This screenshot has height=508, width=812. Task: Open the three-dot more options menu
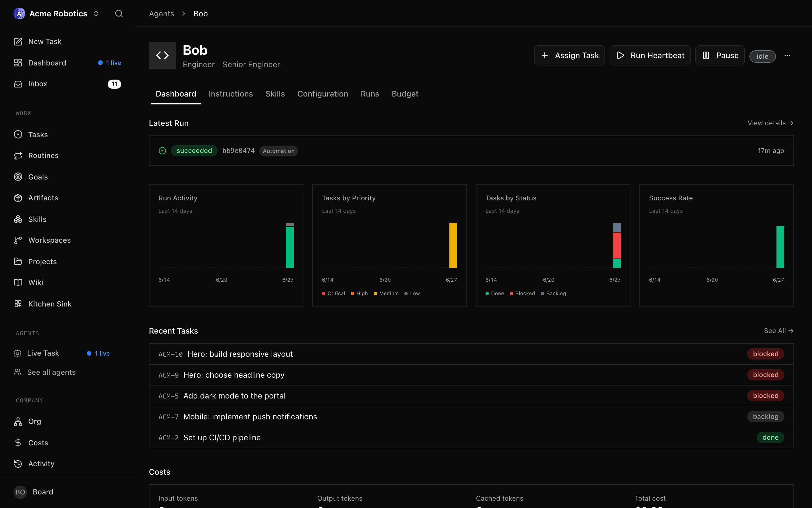point(787,55)
